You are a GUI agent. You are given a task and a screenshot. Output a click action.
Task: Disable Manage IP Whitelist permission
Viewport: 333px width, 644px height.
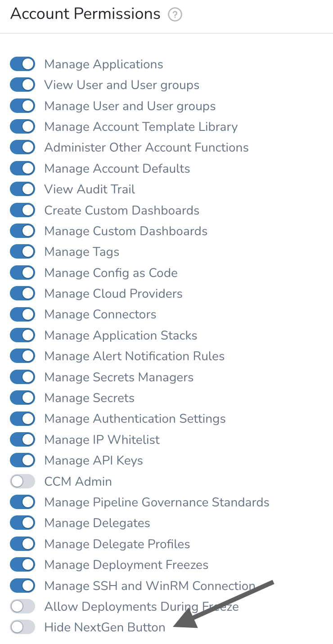click(22, 439)
